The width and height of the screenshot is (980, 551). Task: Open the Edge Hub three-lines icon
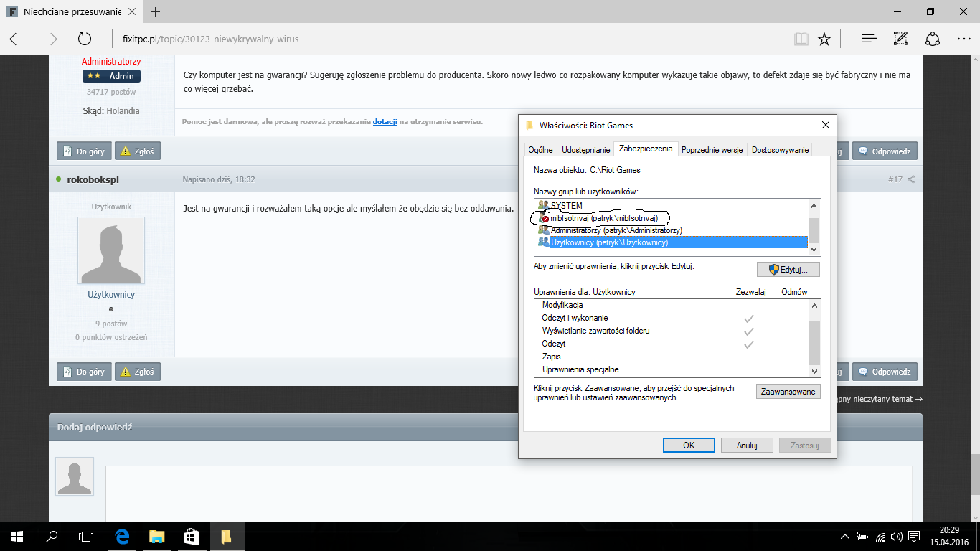[869, 39]
